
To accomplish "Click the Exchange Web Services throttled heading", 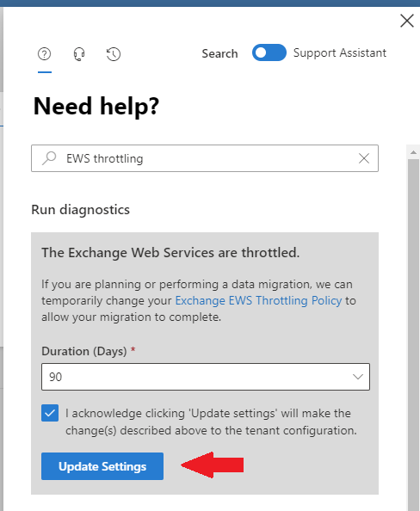I will pos(170,253).
